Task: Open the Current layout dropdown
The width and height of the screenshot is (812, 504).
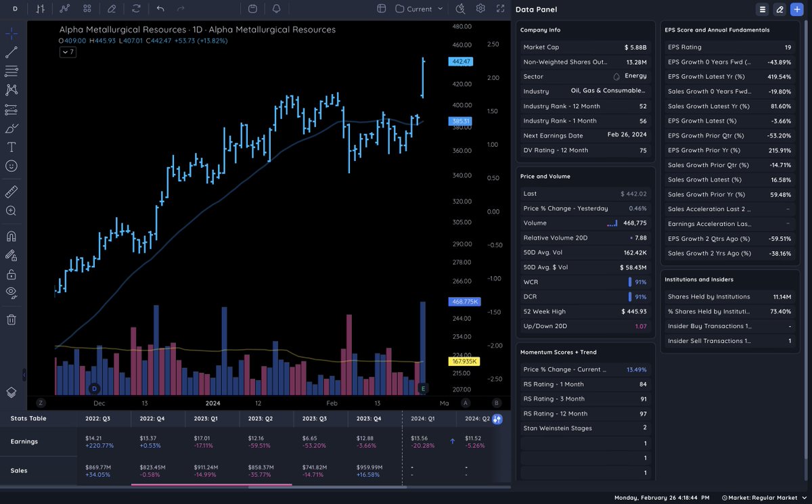Action: (x=419, y=9)
